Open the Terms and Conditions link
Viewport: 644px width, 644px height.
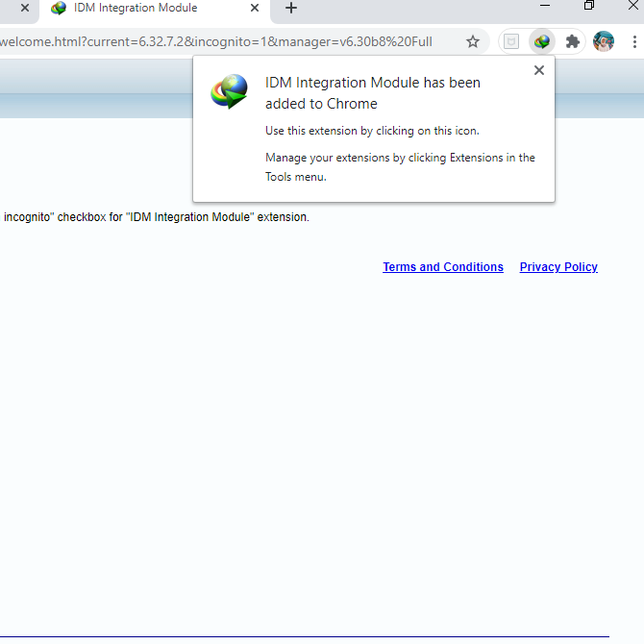pos(443,267)
